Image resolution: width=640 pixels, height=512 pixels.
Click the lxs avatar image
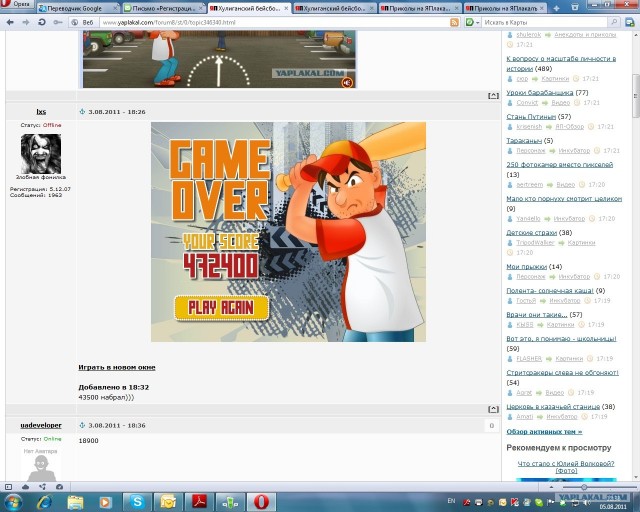pos(41,154)
